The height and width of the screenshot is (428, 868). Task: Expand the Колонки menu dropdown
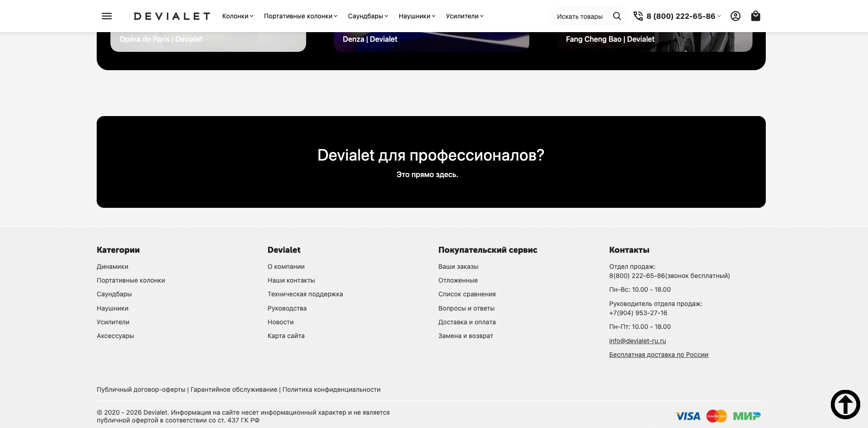coord(238,16)
